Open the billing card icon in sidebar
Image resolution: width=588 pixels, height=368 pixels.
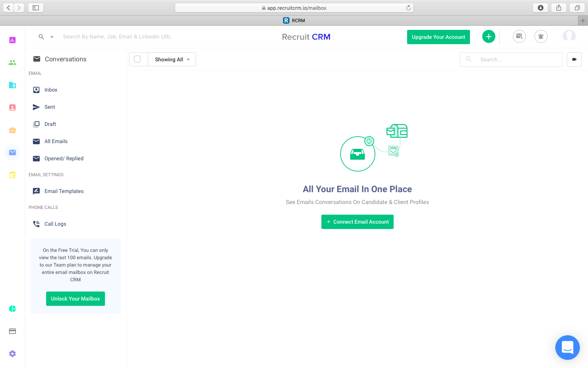[x=12, y=331]
